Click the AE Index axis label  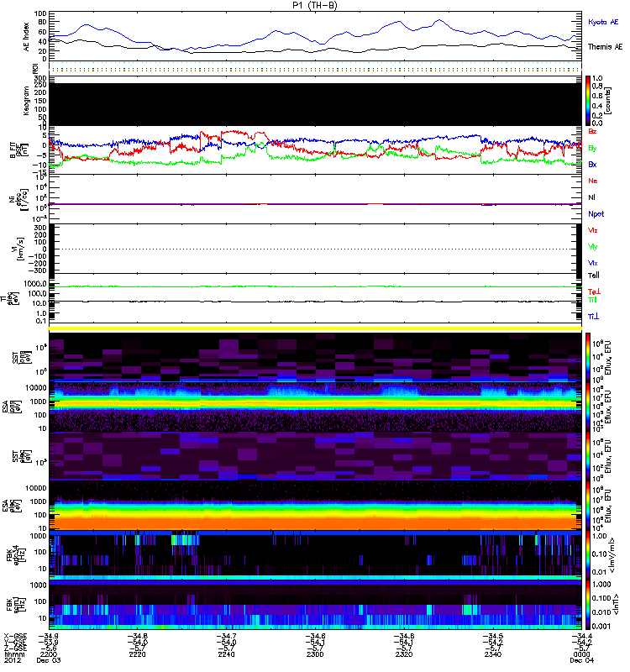point(27,37)
